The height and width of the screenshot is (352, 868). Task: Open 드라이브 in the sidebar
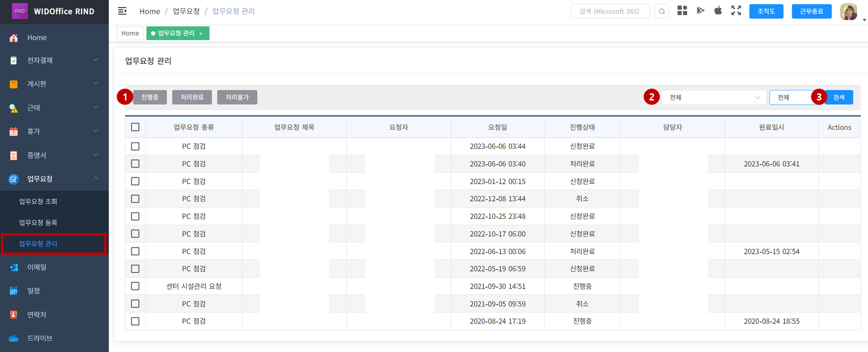39,338
